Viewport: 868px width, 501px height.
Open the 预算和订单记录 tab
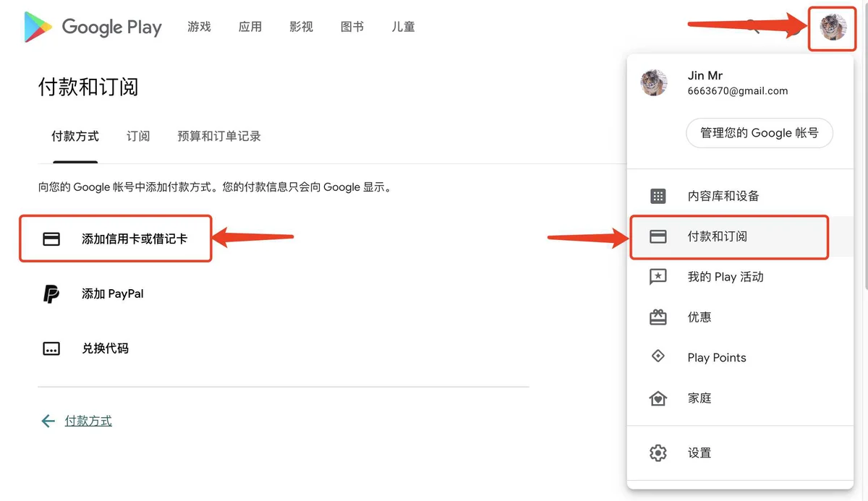point(218,135)
